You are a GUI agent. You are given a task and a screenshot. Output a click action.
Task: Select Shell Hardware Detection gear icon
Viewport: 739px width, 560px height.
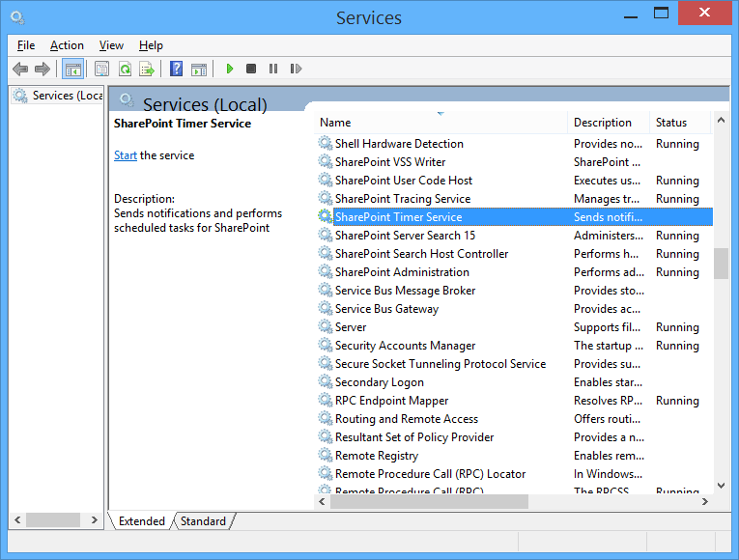coord(325,143)
